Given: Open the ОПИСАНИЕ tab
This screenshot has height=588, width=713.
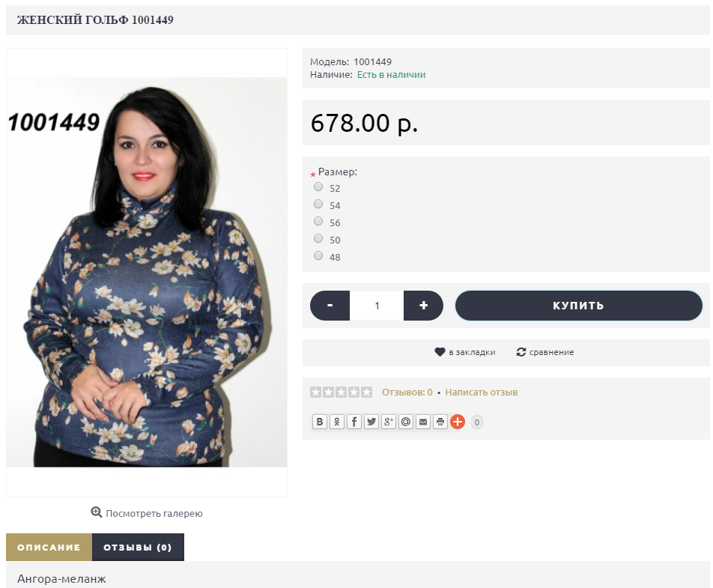Looking at the screenshot, I should 49,547.
